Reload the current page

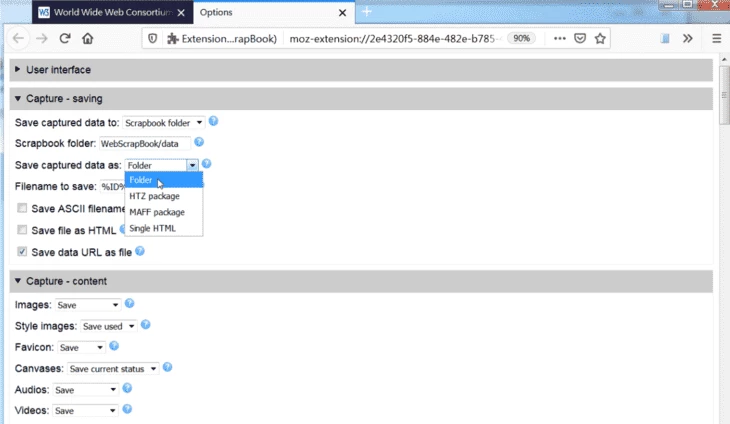65,39
